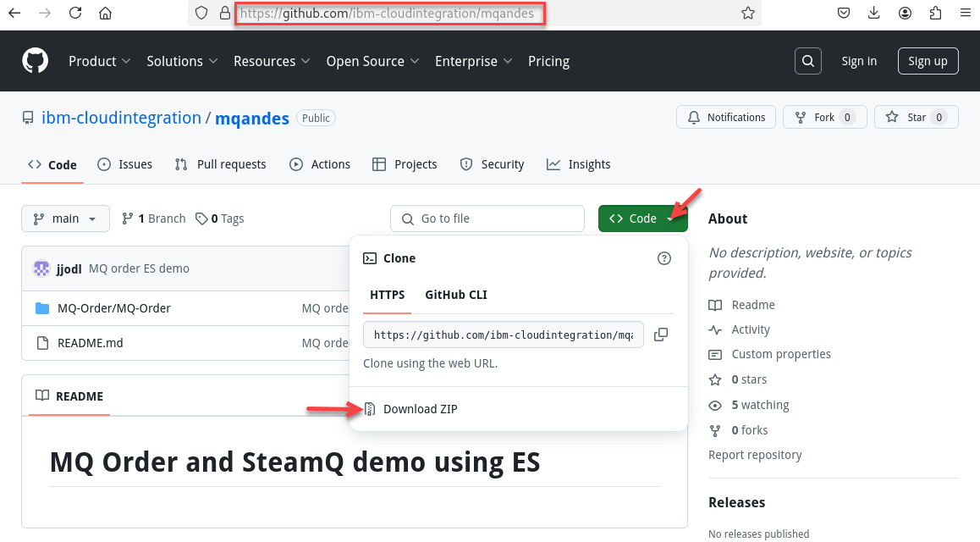The image size is (980, 542).
Task: Open the Pull requests tab
Action: 220,164
